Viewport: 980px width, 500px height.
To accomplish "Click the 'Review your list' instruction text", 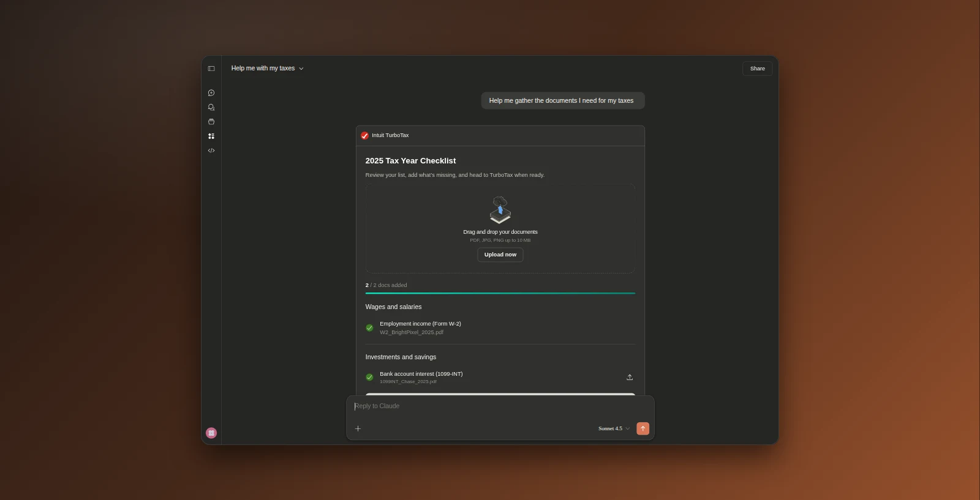I will click(x=455, y=175).
